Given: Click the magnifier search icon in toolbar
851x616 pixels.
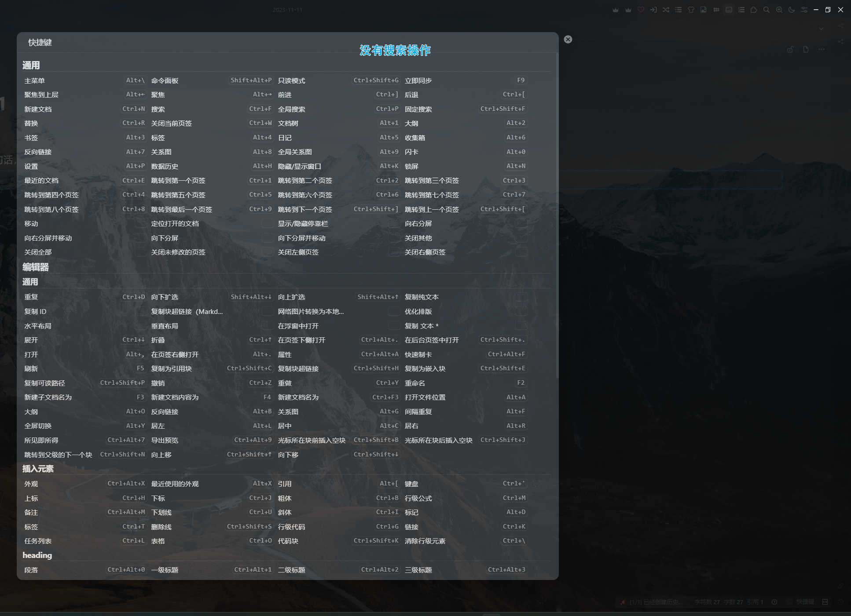Looking at the screenshot, I should [767, 10].
